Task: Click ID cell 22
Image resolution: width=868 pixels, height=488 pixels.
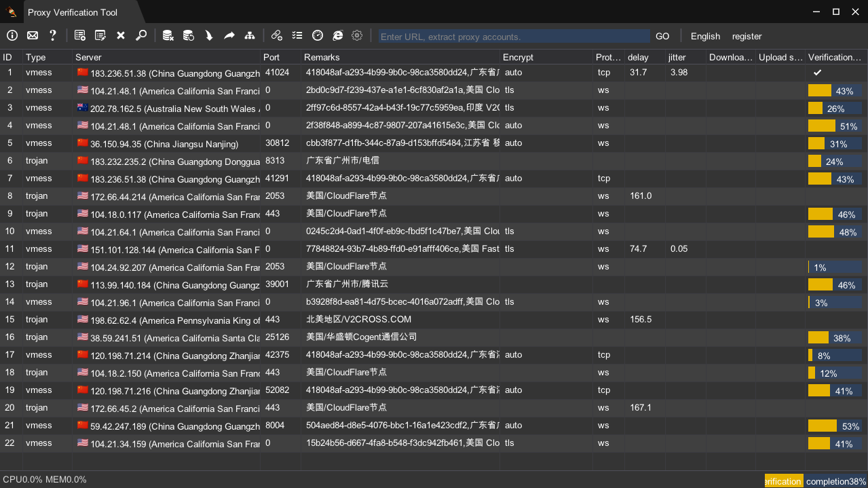Action: [10, 443]
